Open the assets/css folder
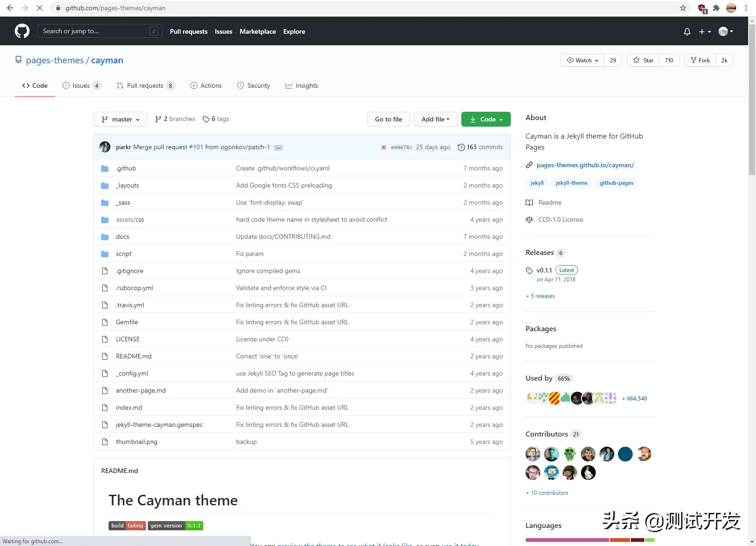This screenshot has height=546, width=756. click(130, 219)
